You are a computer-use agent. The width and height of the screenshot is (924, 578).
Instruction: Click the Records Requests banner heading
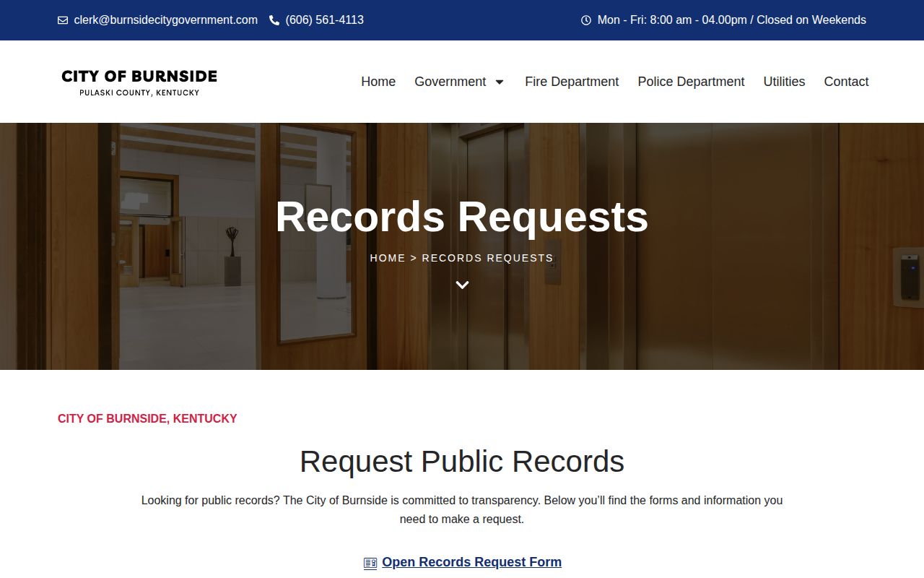click(462, 216)
